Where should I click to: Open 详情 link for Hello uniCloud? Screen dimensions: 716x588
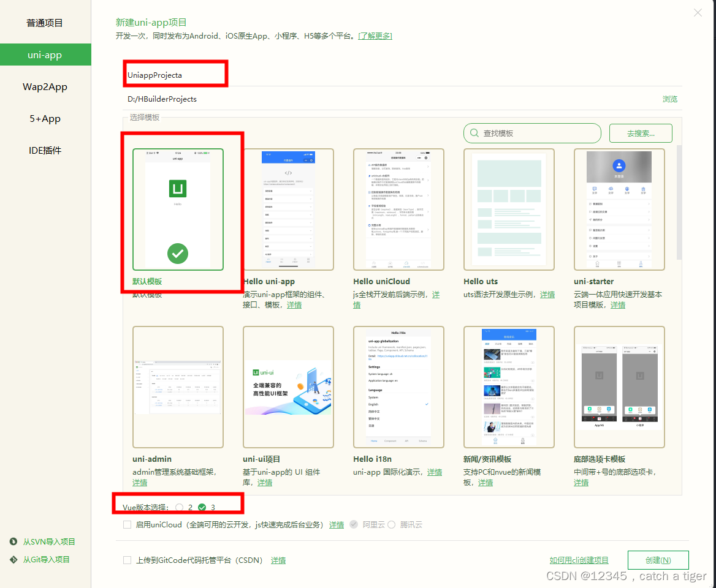pos(436,295)
